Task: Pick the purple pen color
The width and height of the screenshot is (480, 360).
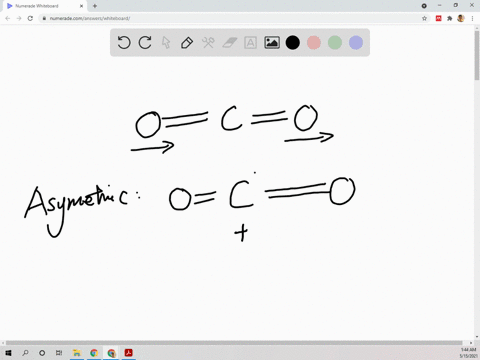Action: point(356,43)
